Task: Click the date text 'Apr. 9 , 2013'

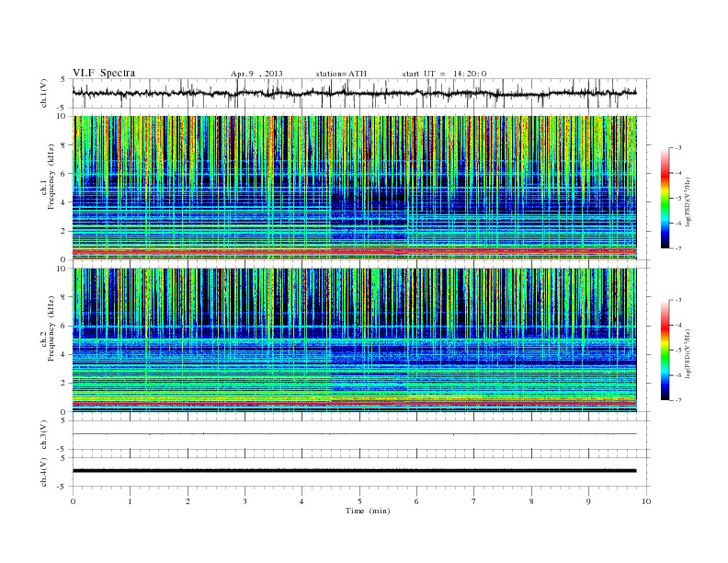Action: pos(256,74)
